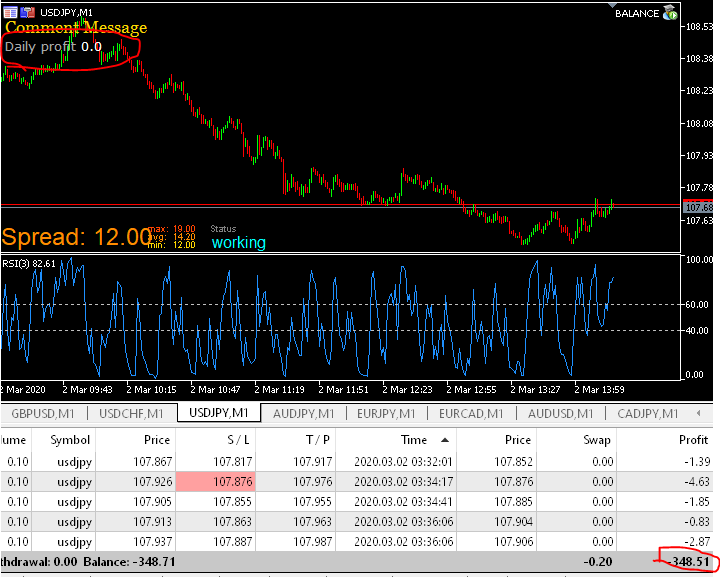Click the profit value -1.85

tap(697, 502)
